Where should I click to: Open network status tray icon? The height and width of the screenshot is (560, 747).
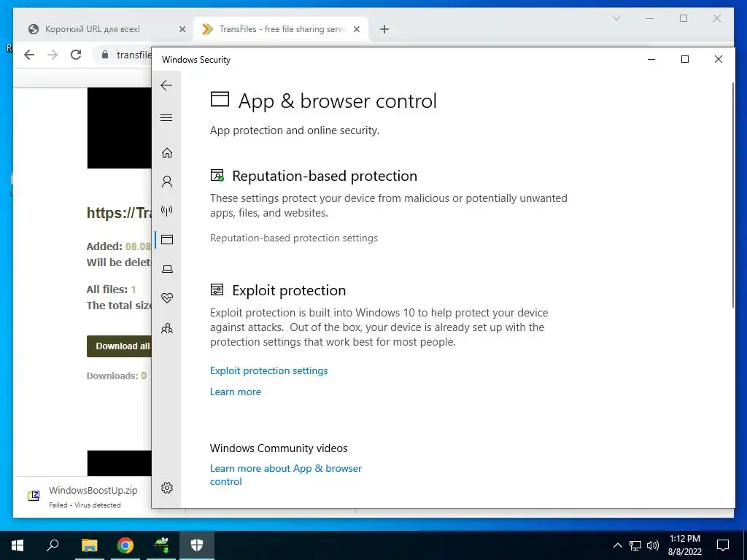pyautogui.click(x=635, y=545)
